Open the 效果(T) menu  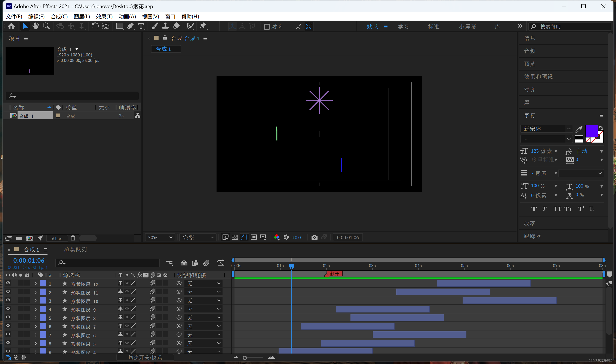[104, 17]
